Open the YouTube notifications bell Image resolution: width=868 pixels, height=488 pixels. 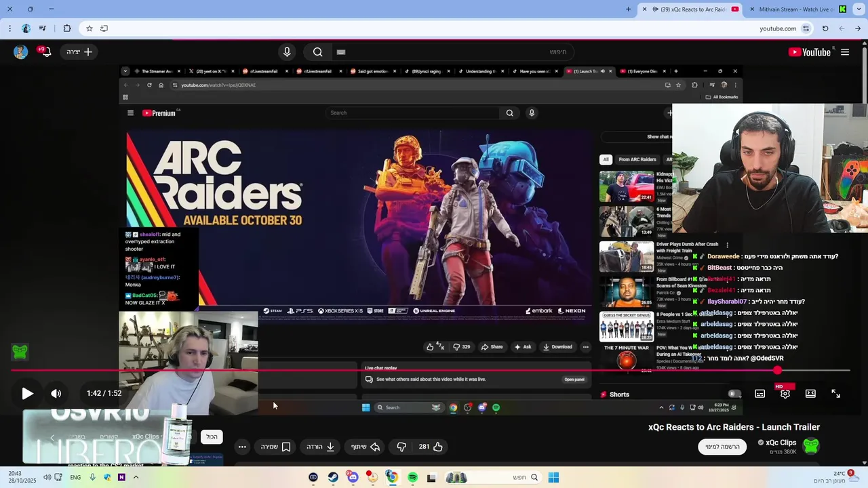pos(45,52)
